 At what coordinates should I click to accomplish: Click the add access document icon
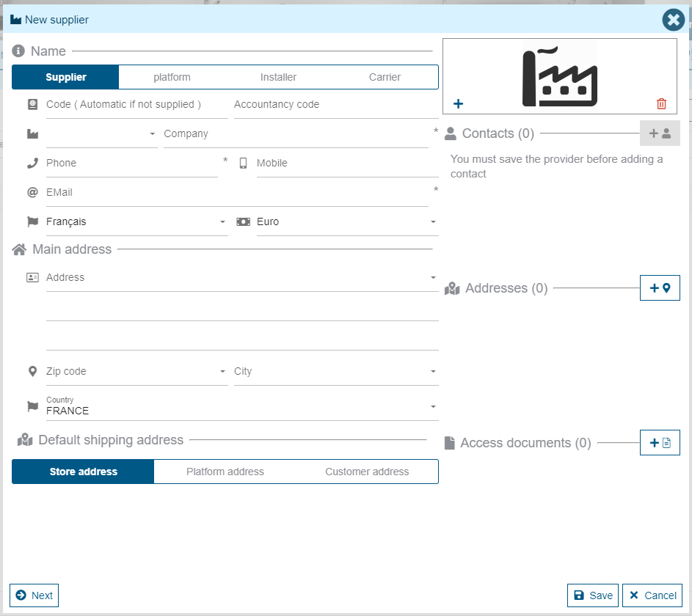[660, 443]
